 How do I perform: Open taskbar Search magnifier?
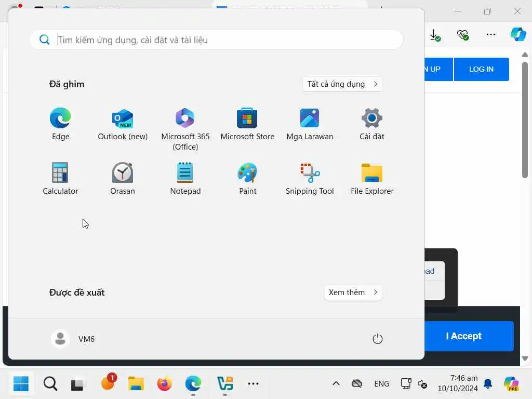[50, 384]
